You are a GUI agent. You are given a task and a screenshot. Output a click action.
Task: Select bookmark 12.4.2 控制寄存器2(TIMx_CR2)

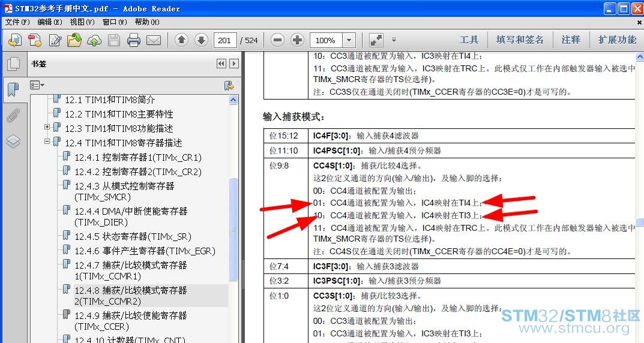(x=138, y=171)
